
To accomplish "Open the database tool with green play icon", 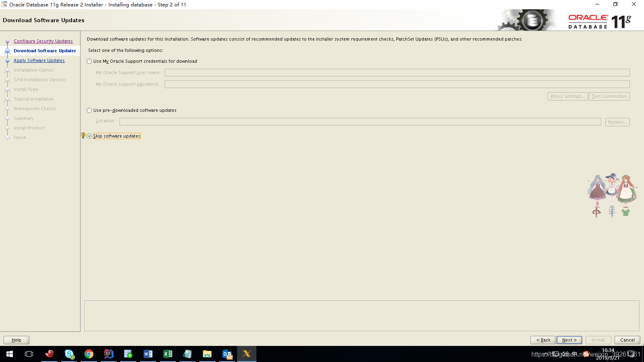I will [x=128, y=354].
